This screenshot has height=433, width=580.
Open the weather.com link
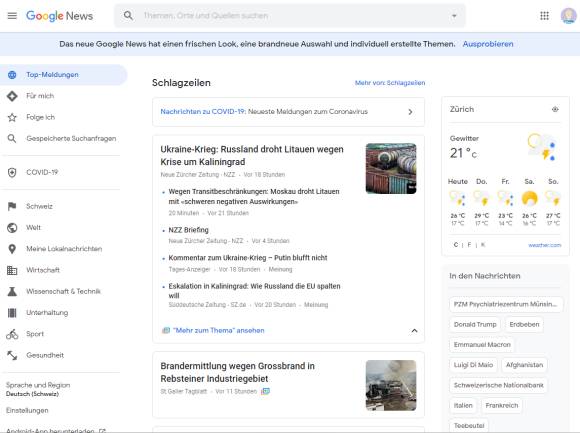(545, 245)
